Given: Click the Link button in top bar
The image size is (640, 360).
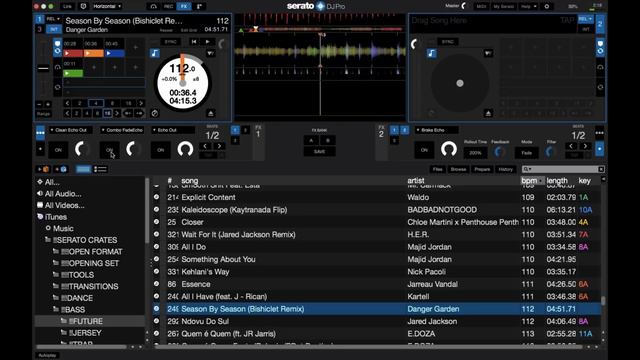Looking at the screenshot, I should (x=67, y=6).
